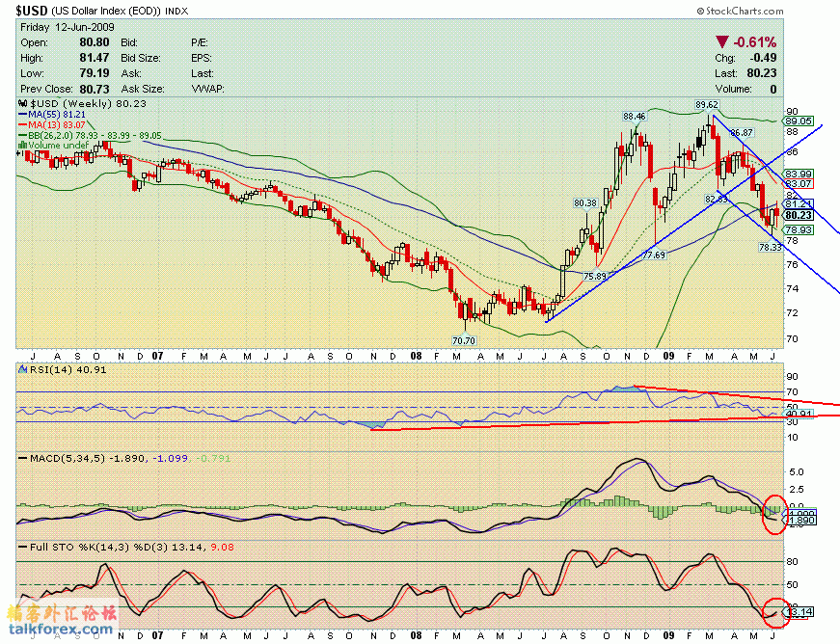The image size is (840, 644).
Task: Select the date Friday 12-Jun-2009
Action: point(68,27)
